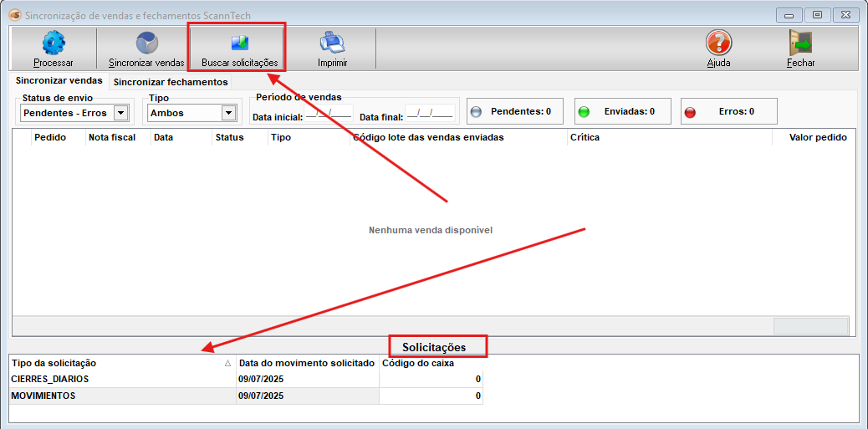Expand the Tipo dropdown showing Ambos

(228, 113)
